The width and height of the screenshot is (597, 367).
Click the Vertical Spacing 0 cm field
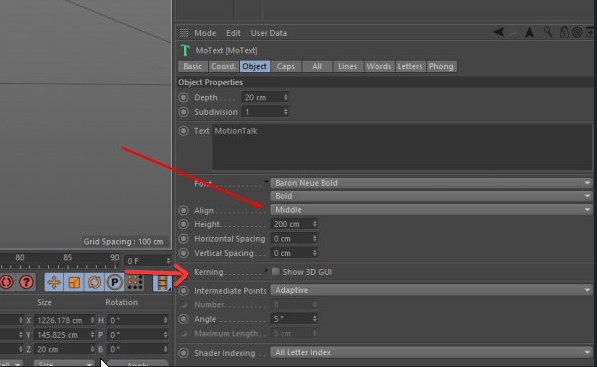coord(294,253)
